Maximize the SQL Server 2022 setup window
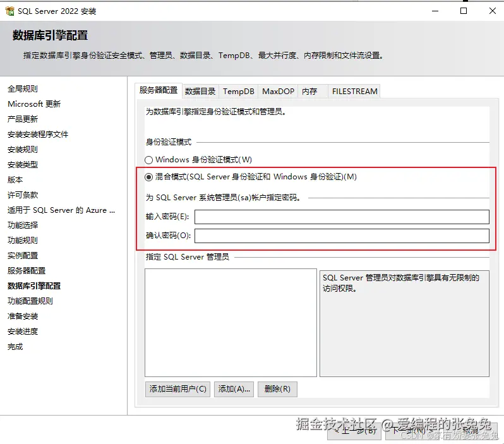The image size is (504, 444). click(x=464, y=11)
